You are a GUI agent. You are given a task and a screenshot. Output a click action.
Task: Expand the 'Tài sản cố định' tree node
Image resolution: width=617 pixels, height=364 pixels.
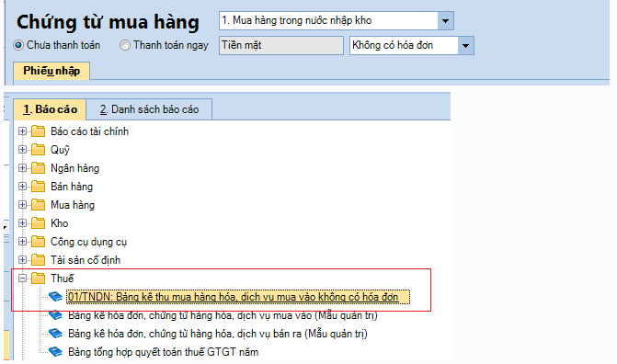[22, 260]
